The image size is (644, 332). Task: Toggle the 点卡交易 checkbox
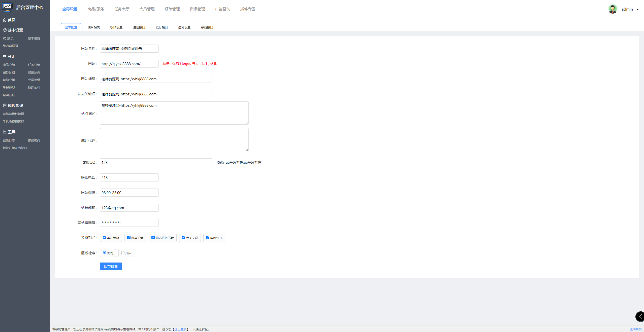coord(183,238)
